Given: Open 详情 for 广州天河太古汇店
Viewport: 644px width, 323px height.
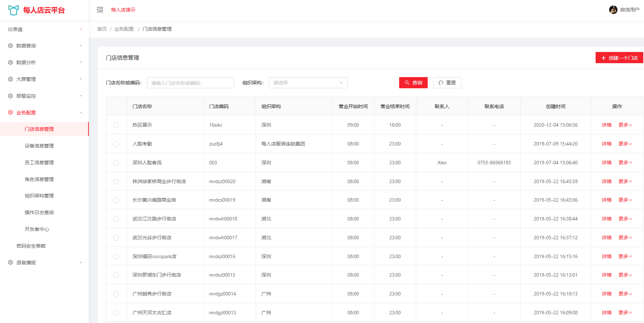Looking at the screenshot, I should click(x=606, y=313).
